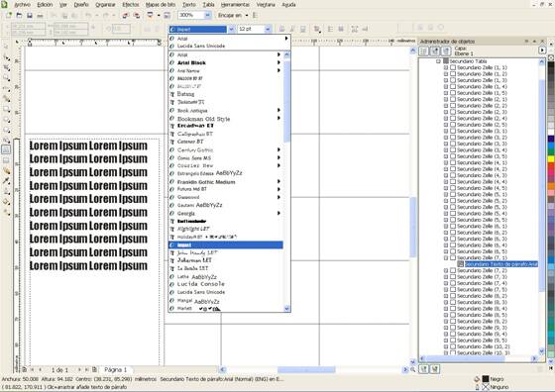This screenshot has height=392, width=555.
Task: Open the Fill tool flyout in the toolbox
Action: 6,202
